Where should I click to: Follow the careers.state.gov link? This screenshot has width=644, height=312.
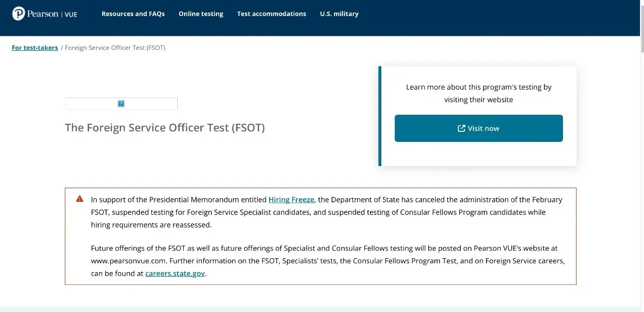click(x=175, y=274)
